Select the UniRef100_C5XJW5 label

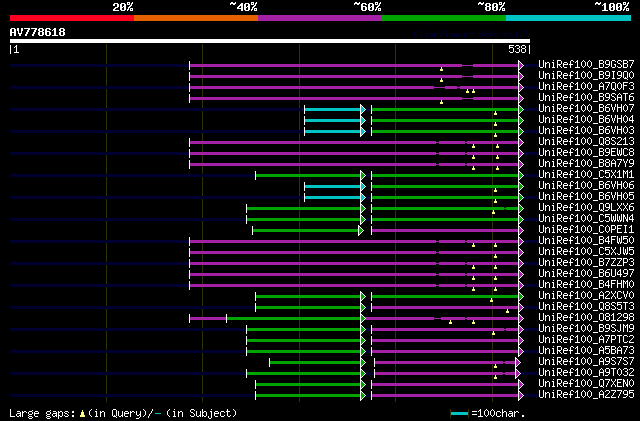click(x=586, y=252)
